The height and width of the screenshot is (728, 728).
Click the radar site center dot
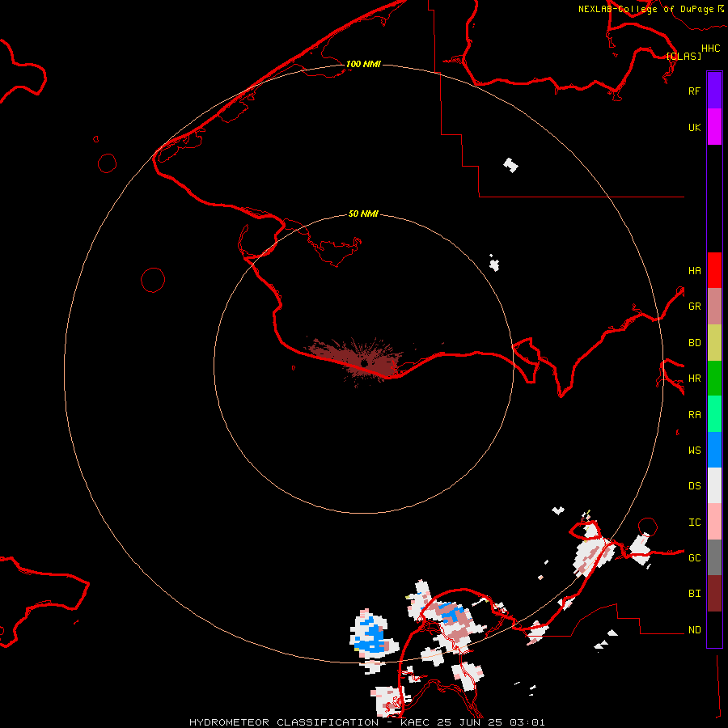coord(365,363)
